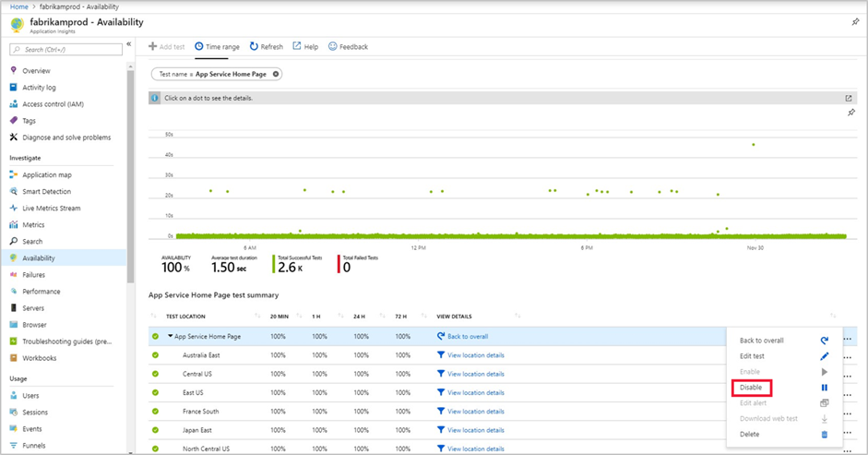Viewport: 868px width, 455px height.
Task: Remove the App Service Home Page filter
Action: coord(276,74)
